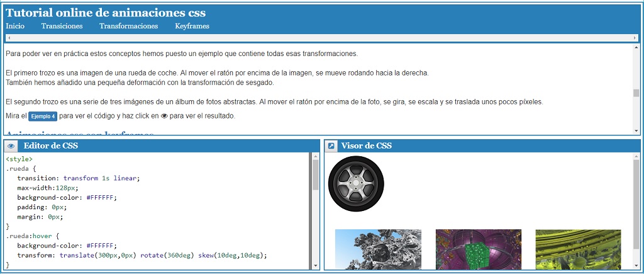The width and height of the screenshot is (644, 274).
Task: Open the Transformaciones section
Action: pyautogui.click(x=128, y=26)
